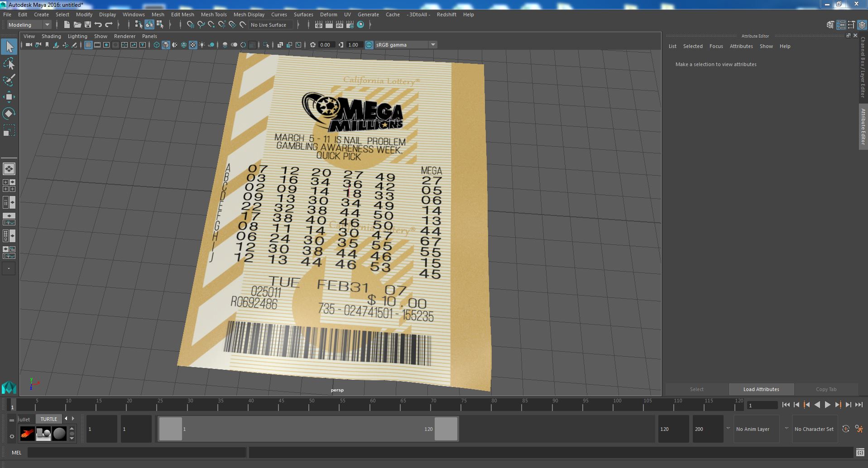Select the arrow Select tool

tap(9, 47)
